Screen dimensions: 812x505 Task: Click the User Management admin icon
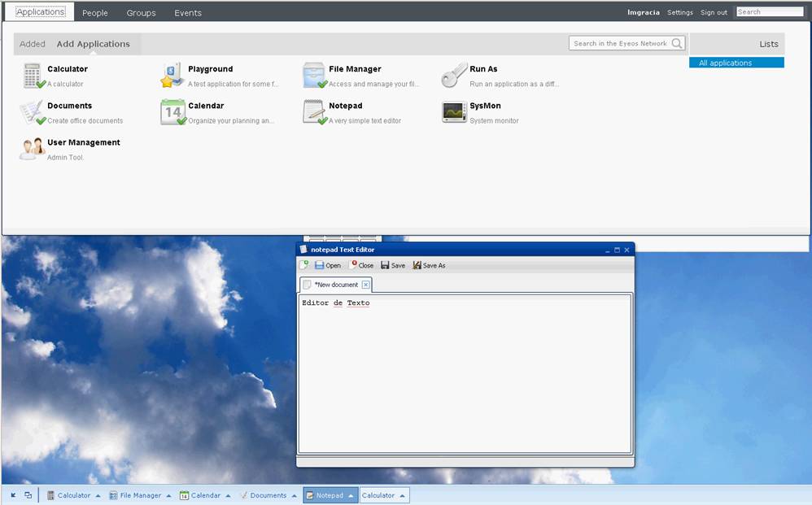(x=33, y=149)
